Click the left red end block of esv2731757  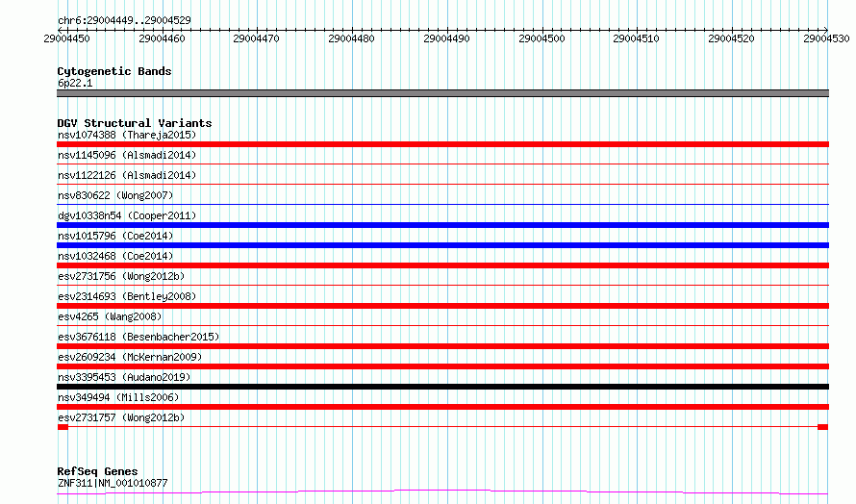63,427
